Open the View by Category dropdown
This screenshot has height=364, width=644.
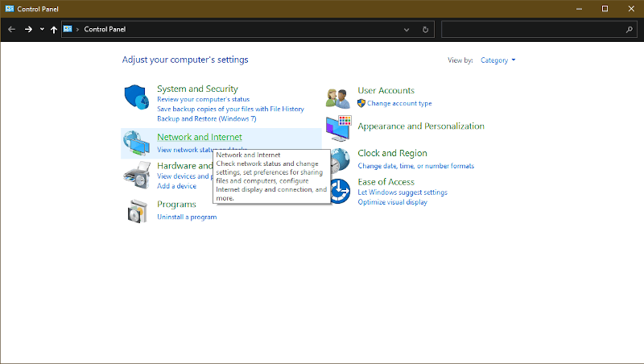tap(497, 60)
